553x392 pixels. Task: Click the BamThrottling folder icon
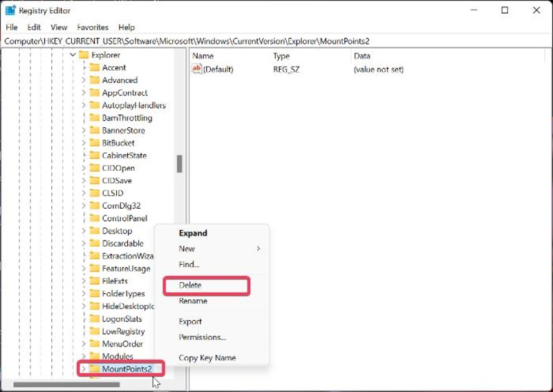[x=95, y=118]
